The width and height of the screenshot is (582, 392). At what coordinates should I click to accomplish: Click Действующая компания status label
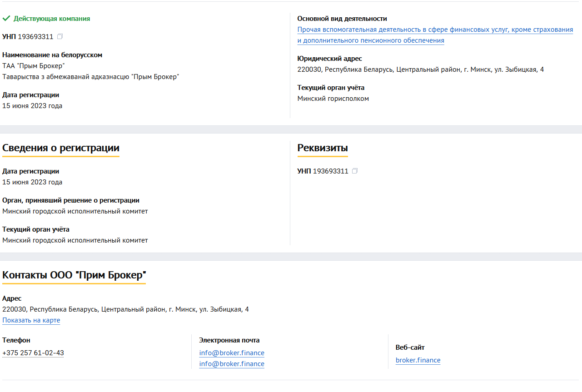click(x=51, y=19)
